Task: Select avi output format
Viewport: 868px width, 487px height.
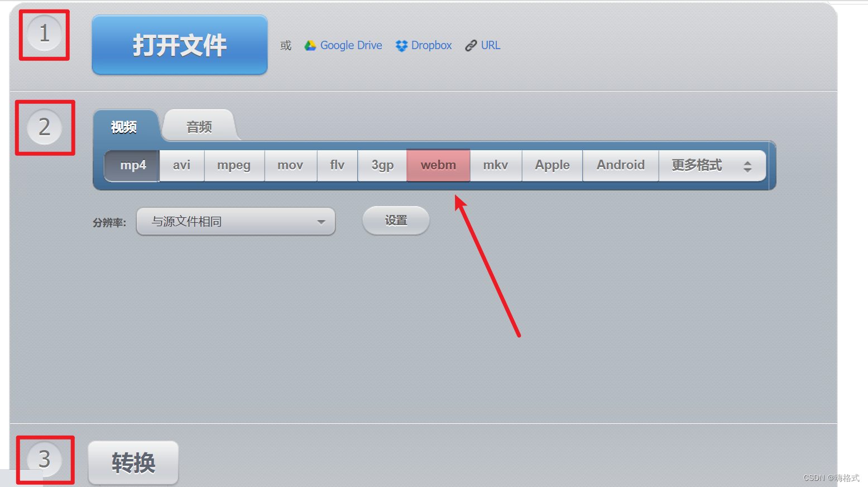Action: pyautogui.click(x=181, y=165)
